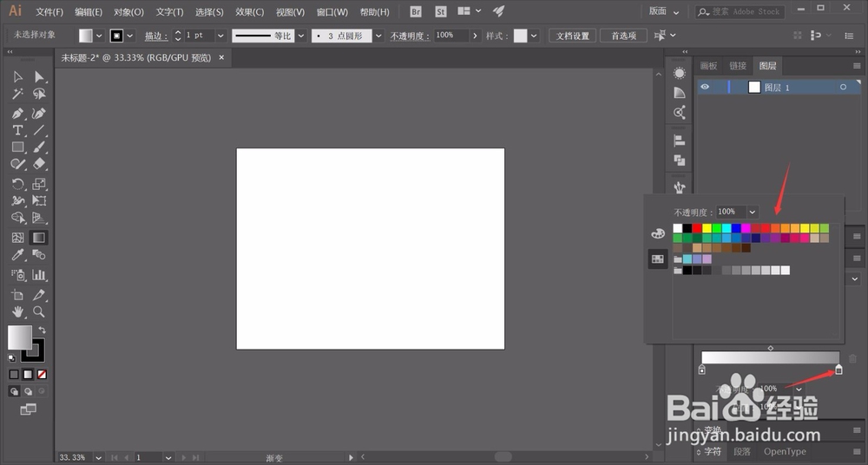Click the 首选项 button
Screen dimensions: 868x465
(623, 36)
